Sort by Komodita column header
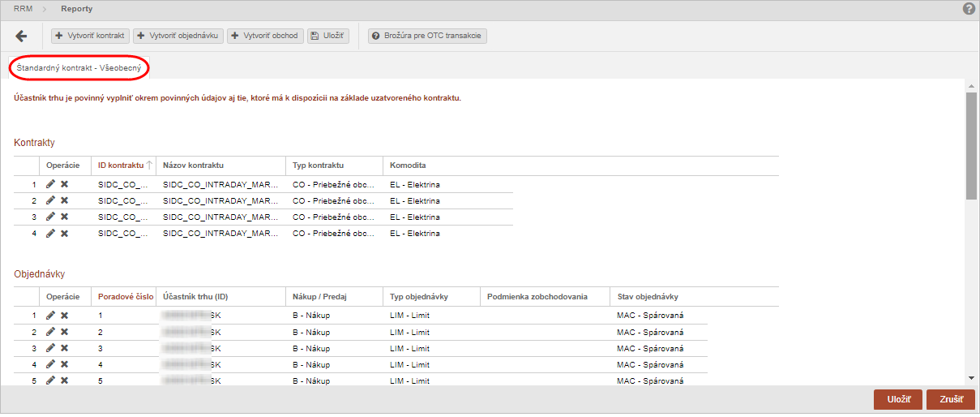 coord(580,165)
